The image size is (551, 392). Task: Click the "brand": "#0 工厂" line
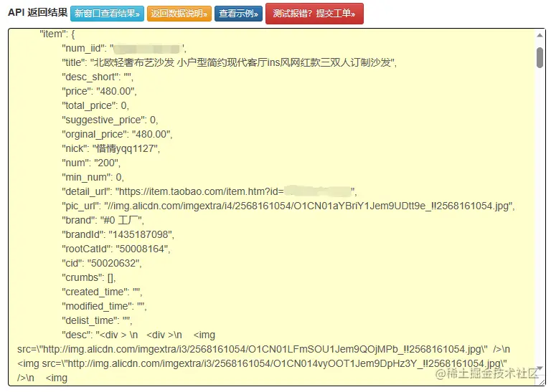(103, 221)
